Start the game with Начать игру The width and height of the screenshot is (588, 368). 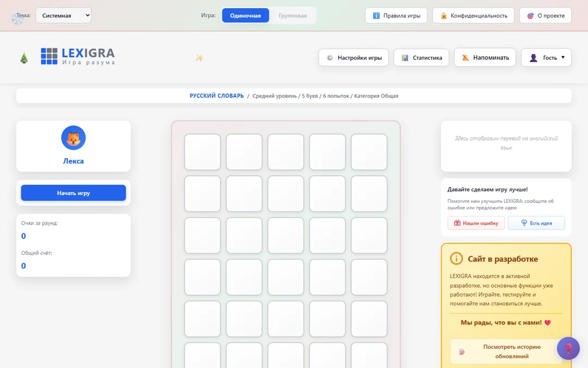[x=73, y=193]
